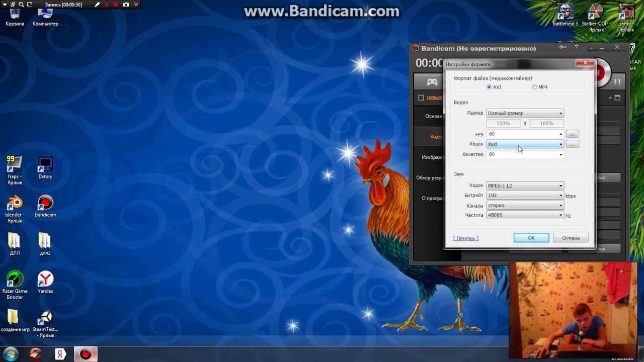Switch to the Видео tab in Bandicam sidebar
Viewport: 644px width, 362px height.
[x=429, y=137]
